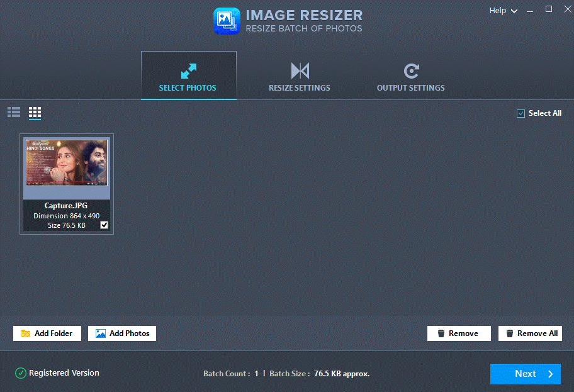Open the Output Settings tab
Viewport: 574px width, 392px height.
[410, 76]
